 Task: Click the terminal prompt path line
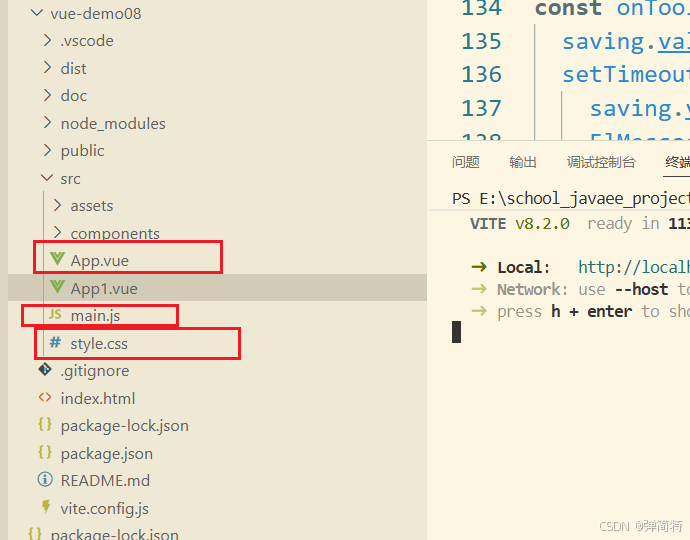point(571,198)
